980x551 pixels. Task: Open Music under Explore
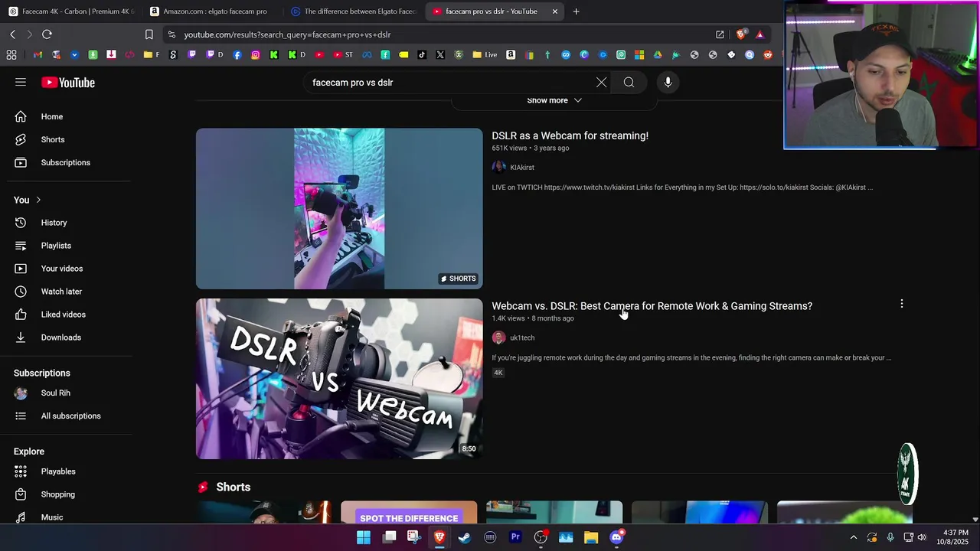pos(69,517)
